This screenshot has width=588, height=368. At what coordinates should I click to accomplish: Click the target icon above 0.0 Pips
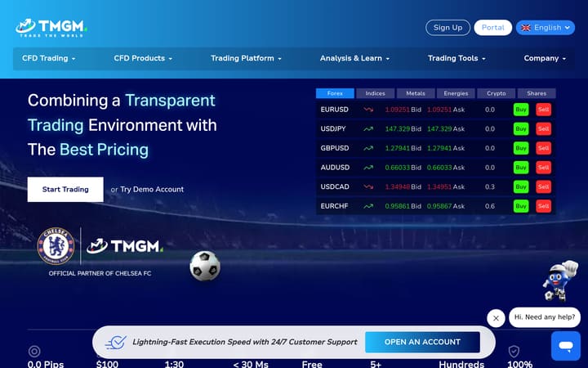point(34,352)
